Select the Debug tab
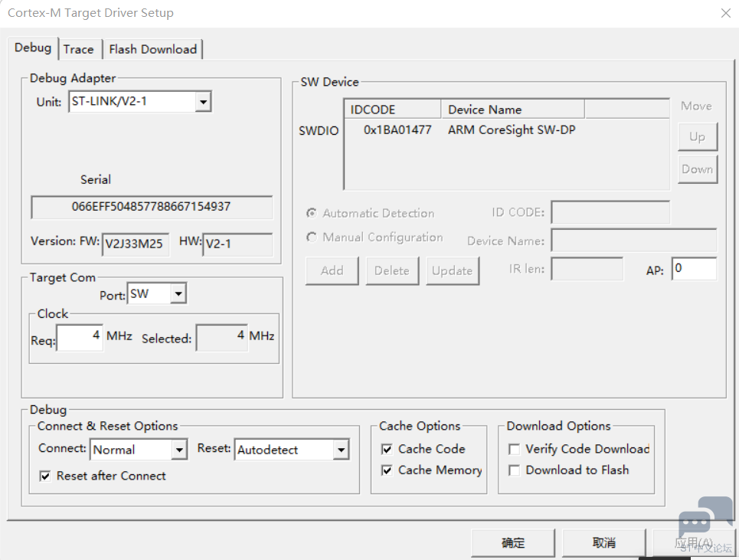Image resolution: width=739 pixels, height=560 pixels. (x=33, y=47)
